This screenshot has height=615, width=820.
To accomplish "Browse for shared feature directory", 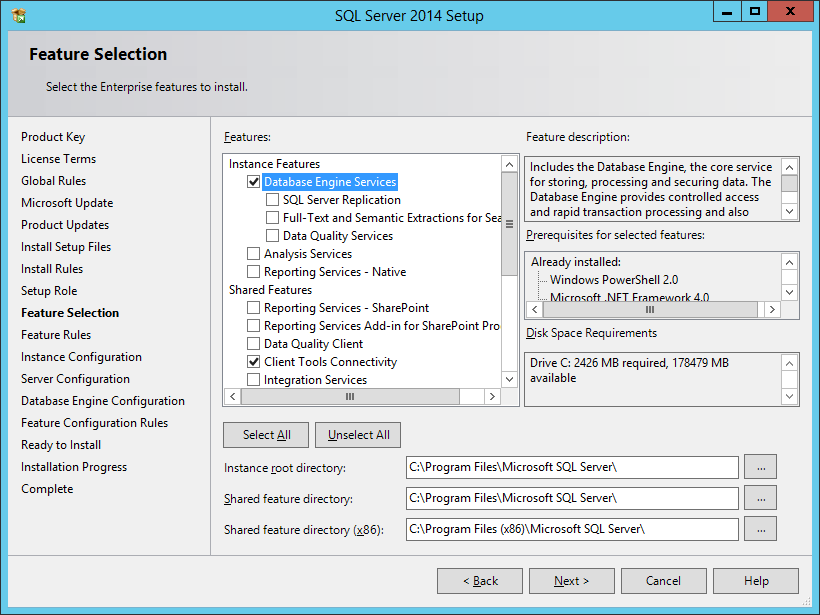I will [x=761, y=498].
